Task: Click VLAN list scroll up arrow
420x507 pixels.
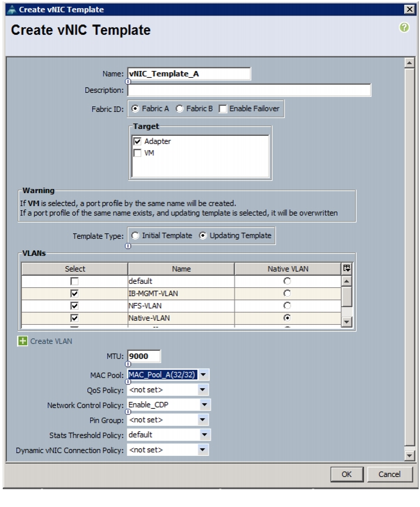Action: click(346, 281)
